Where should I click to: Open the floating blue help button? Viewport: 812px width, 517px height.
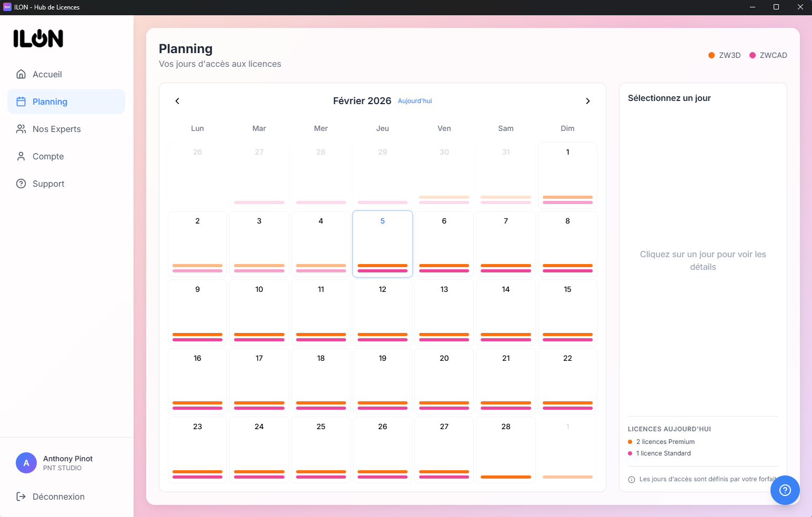tap(785, 490)
